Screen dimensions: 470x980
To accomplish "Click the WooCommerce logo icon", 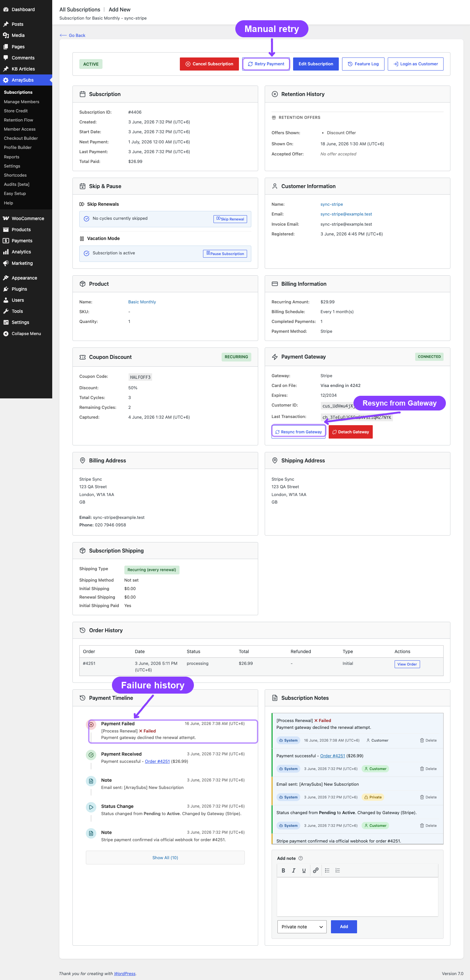I will [6, 218].
